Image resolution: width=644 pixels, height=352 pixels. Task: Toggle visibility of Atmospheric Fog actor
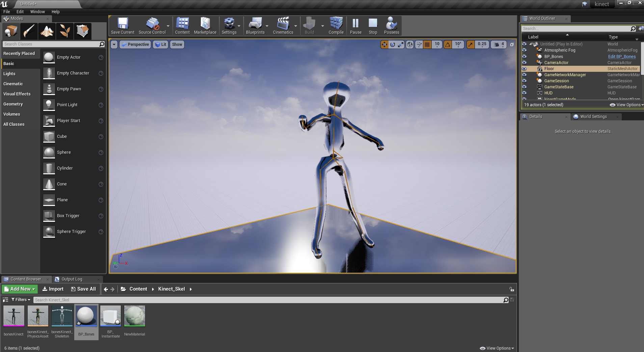(524, 50)
